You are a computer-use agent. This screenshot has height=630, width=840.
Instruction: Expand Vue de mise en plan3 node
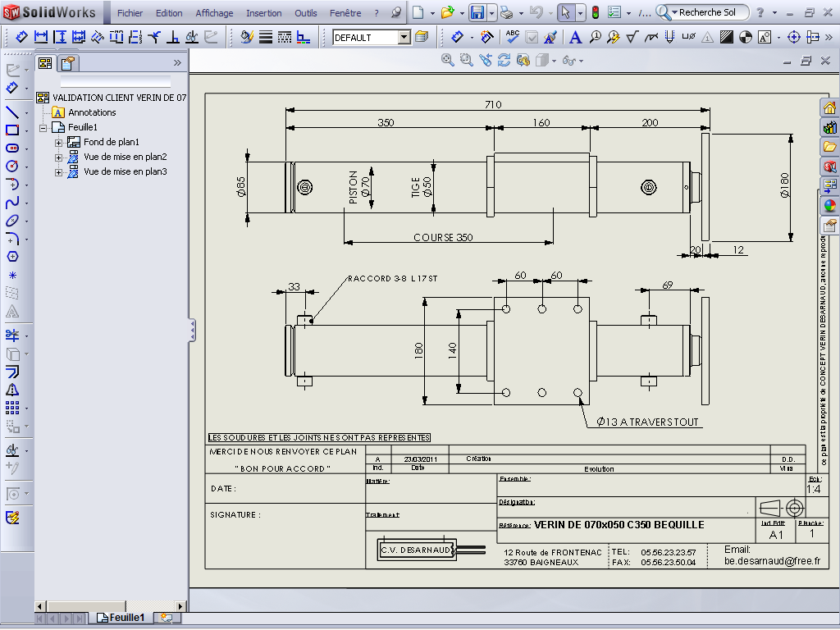pos(58,172)
